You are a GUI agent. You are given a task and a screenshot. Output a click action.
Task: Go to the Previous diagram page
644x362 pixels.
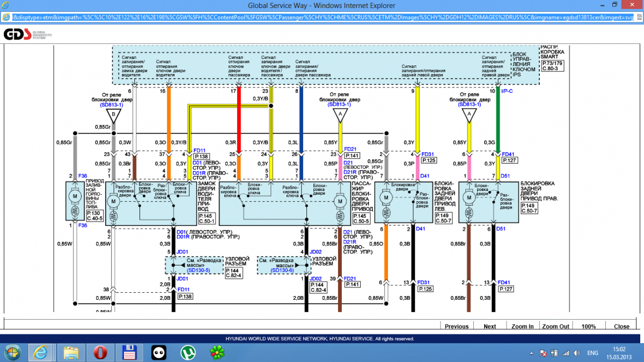pyautogui.click(x=457, y=326)
